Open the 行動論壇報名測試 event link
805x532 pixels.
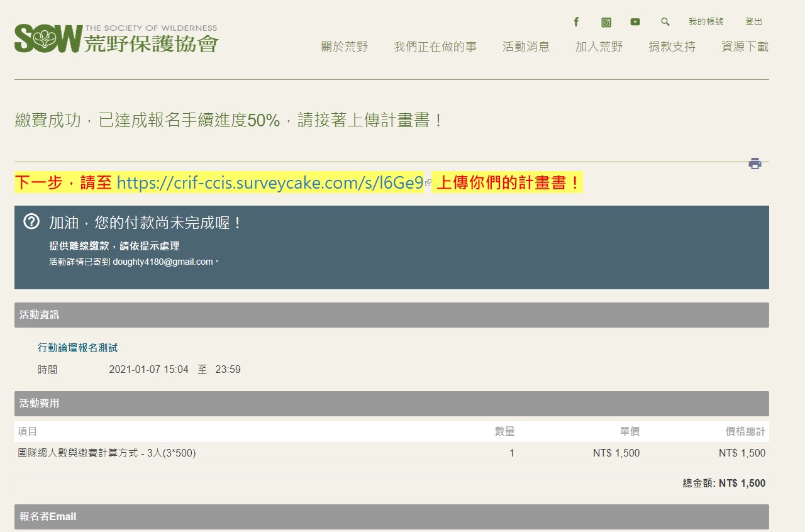click(x=78, y=348)
